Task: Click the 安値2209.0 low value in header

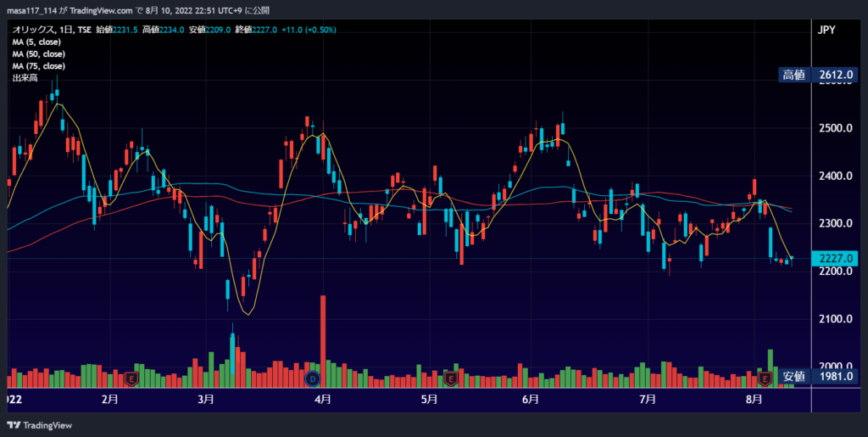Action: 210,30
